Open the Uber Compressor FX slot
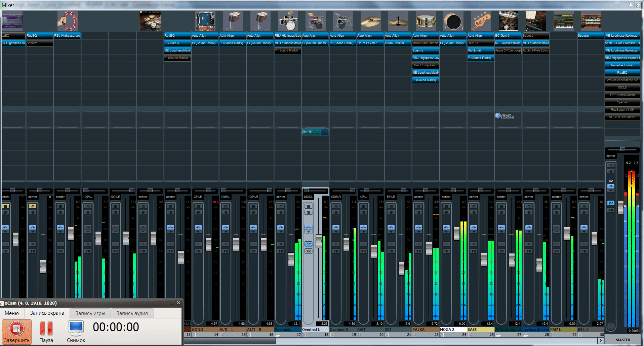644x346 pixels. pyautogui.click(x=426, y=65)
